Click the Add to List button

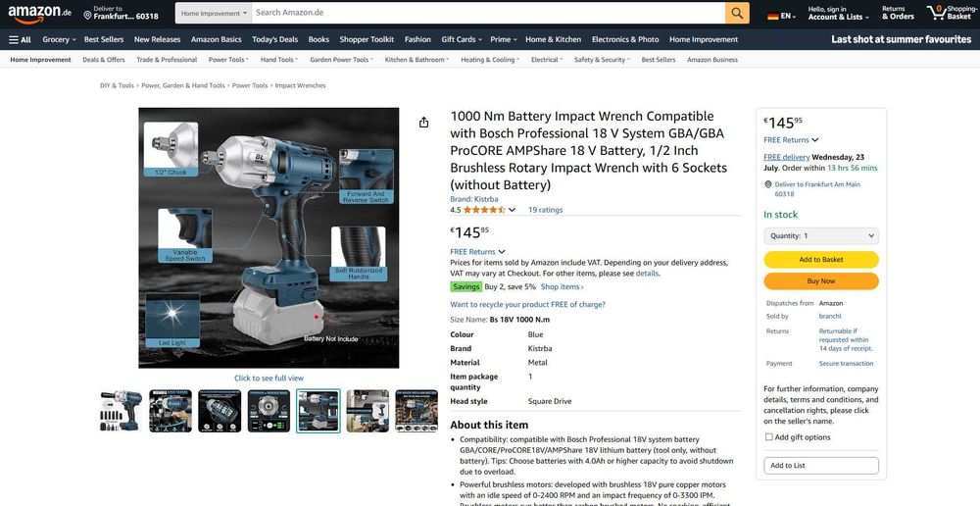tap(820, 466)
